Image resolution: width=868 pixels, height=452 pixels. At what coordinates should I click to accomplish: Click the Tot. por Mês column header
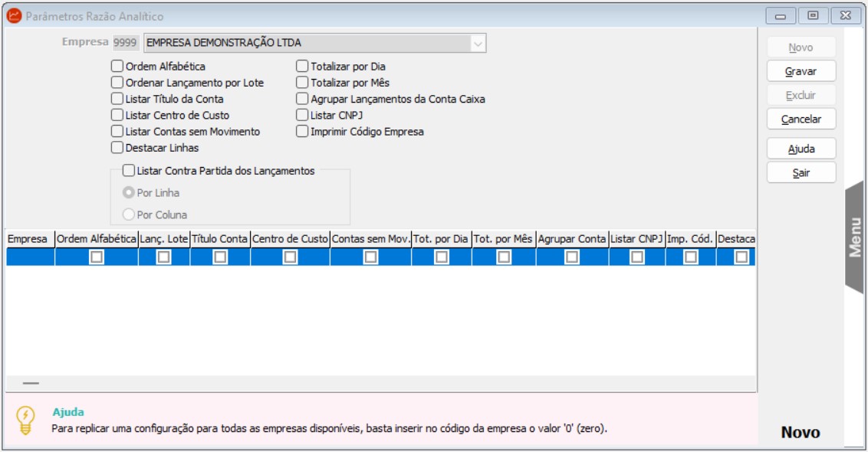[504, 239]
